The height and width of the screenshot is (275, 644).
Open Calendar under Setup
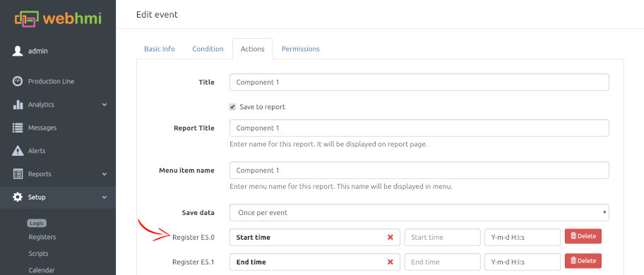[x=42, y=270]
